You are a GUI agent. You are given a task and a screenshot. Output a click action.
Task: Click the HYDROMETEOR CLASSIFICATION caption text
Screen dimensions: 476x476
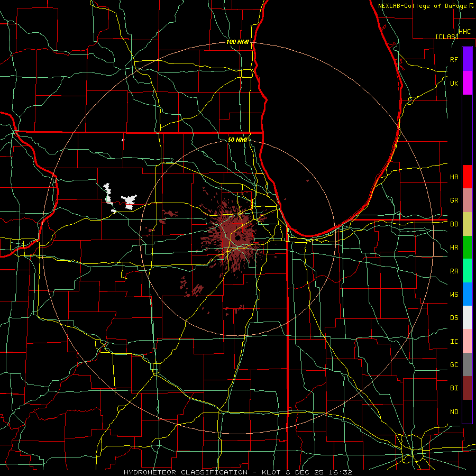pos(186,472)
